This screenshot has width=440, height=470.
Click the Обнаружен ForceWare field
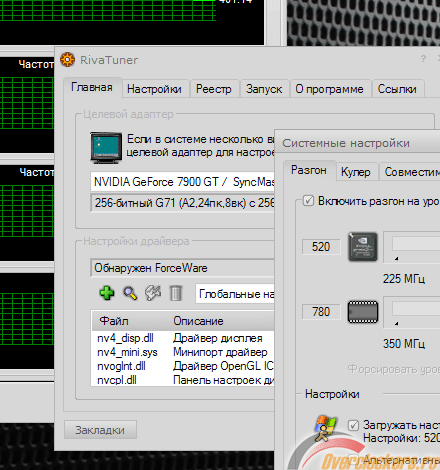(182, 268)
